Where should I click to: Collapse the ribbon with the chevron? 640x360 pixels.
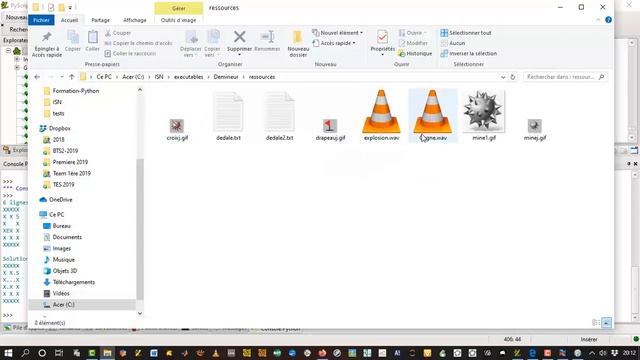coord(598,20)
